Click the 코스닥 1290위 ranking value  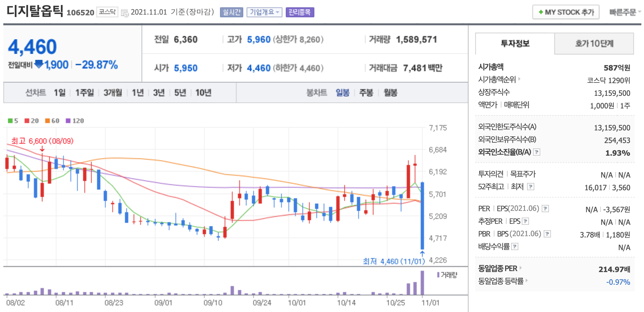[x=609, y=80]
